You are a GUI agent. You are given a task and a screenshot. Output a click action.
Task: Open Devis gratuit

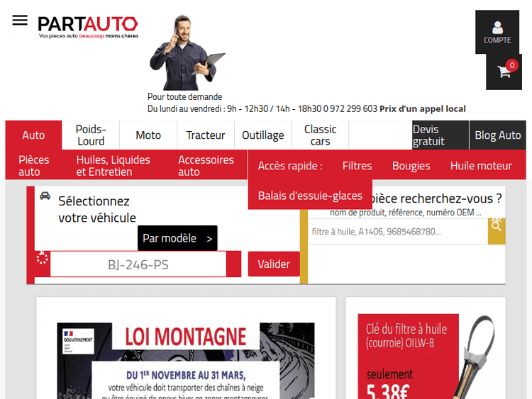440,135
